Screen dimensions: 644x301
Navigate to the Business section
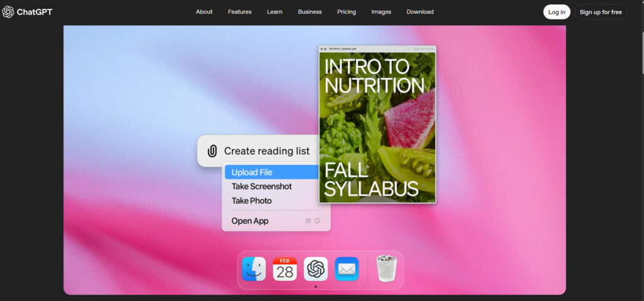click(x=310, y=12)
